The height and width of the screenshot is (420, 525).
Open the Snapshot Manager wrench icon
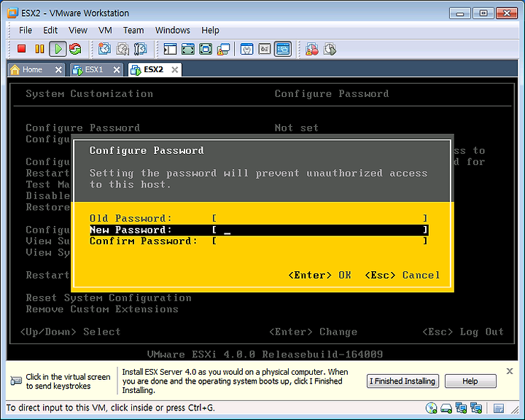click(x=140, y=49)
